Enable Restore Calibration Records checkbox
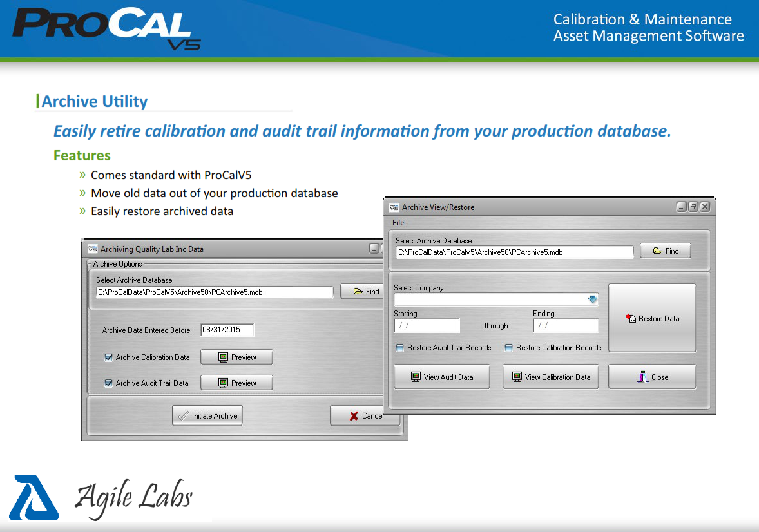This screenshot has width=759, height=532. pyautogui.click(x=509, y=348)
